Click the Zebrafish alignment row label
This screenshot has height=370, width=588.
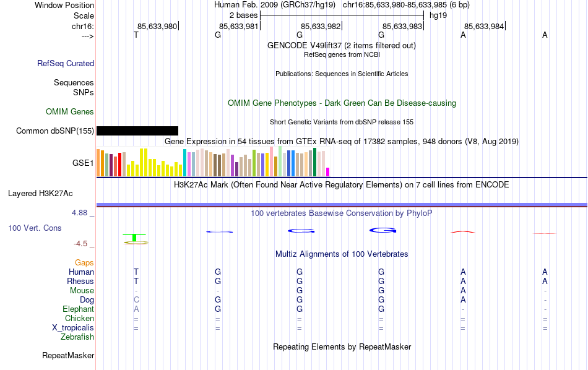click(x=77, y=337)
